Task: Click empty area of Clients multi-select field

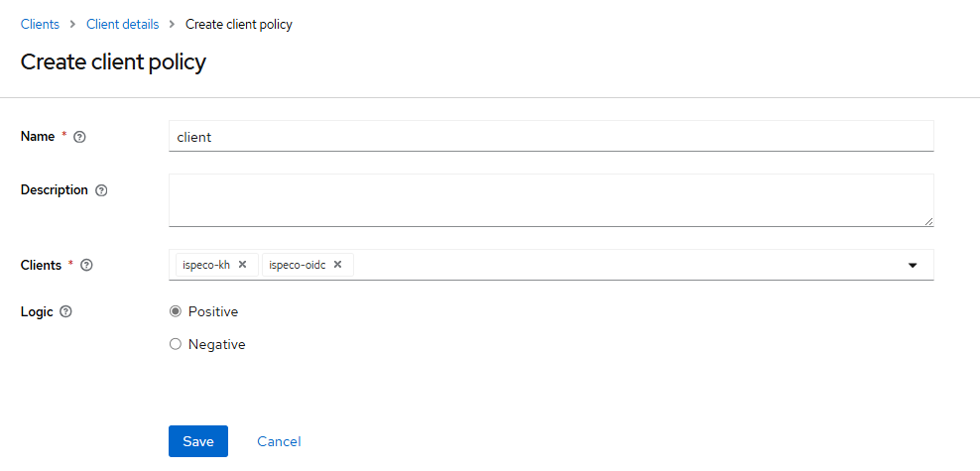Action: tap(627, 265)
